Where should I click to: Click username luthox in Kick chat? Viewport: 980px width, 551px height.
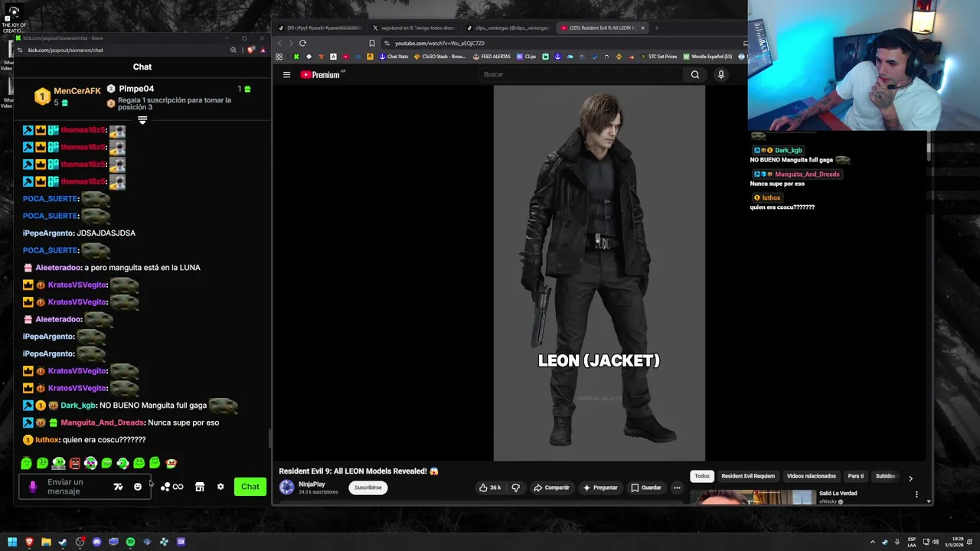tap(47, 440)
